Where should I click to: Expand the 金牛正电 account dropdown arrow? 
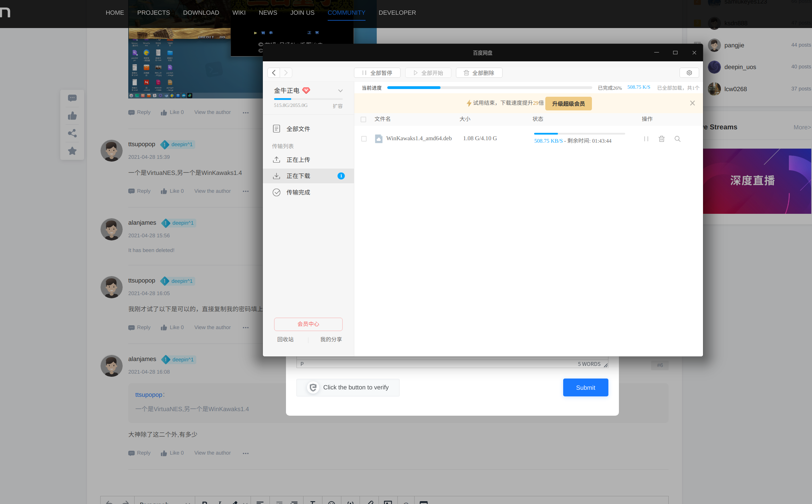point(340,91)
